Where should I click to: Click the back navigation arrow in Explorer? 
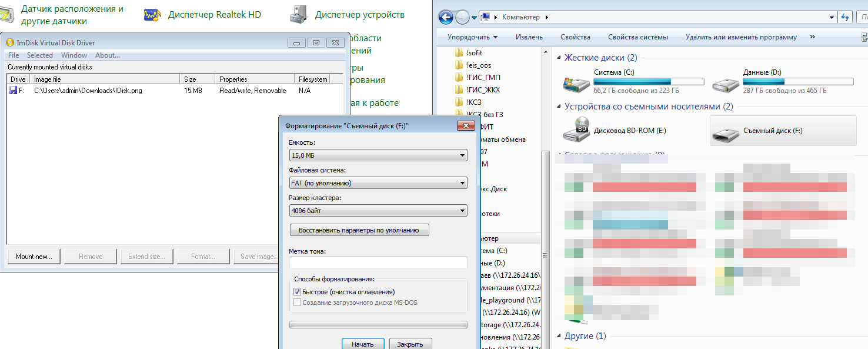pos(446,17)
